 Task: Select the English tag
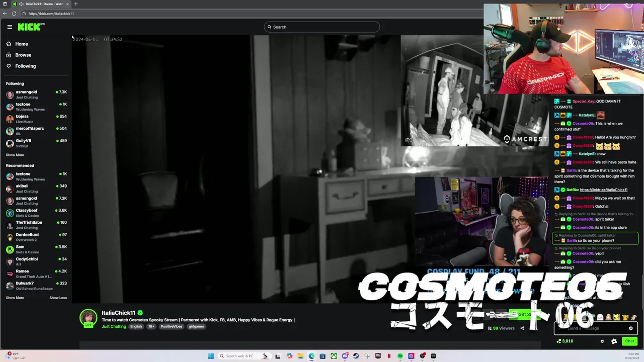pos(136,326)
